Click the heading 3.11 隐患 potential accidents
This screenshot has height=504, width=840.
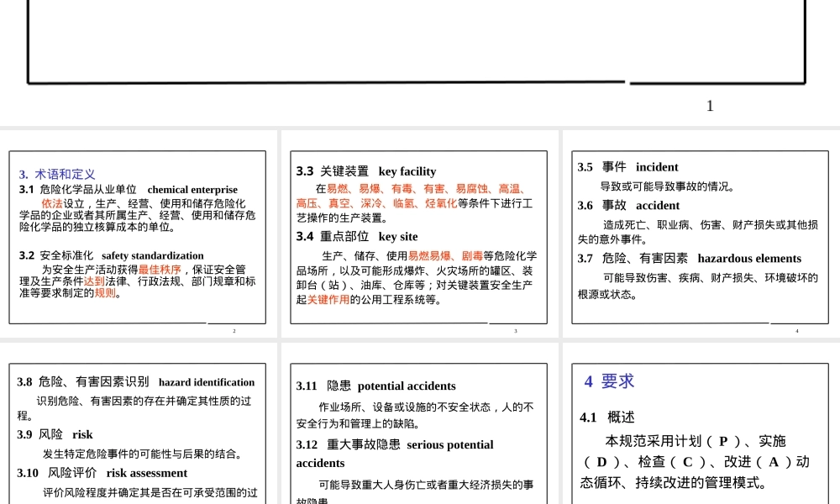coord(375,386)
